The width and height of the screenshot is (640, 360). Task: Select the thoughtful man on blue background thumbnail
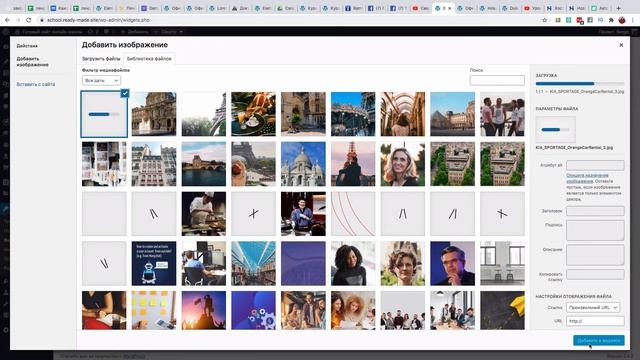tap(453, 263)
